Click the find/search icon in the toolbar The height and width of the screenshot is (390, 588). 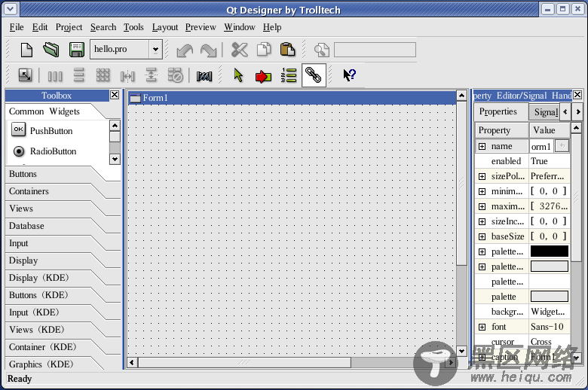click(x=321, y=50)
